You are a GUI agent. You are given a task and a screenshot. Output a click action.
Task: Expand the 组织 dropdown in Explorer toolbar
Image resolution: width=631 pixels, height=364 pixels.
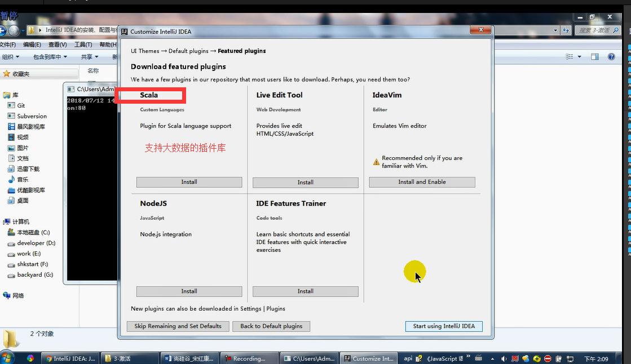click(x=11, y=57)
